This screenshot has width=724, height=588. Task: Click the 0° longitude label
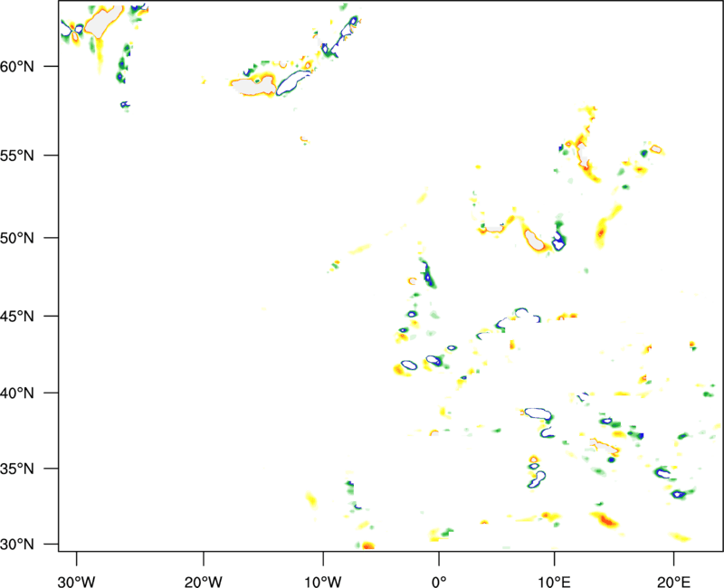[439, 582]
